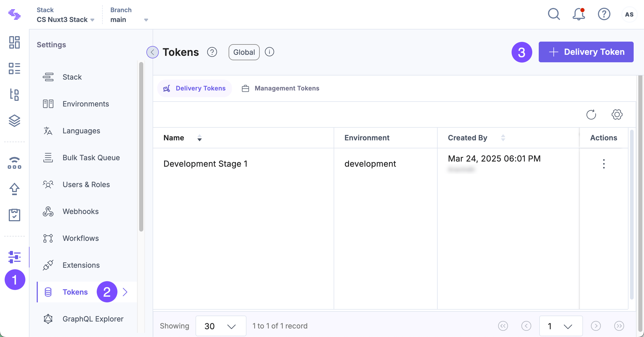Switch to the Delivery Tokens tab
Screen dimensions: 644x337
click(x=194, y=88)
